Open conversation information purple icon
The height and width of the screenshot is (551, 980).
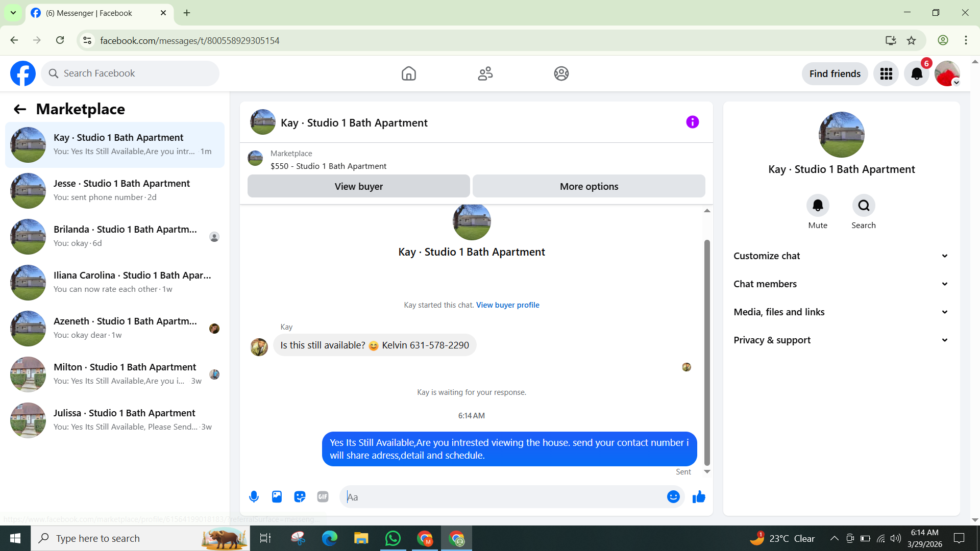(x=692, y=122)
